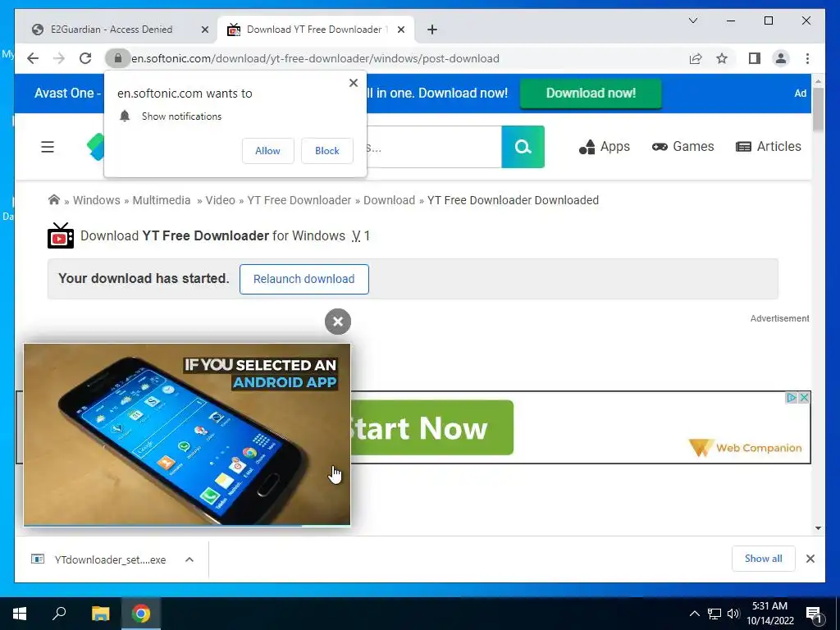Viewport: 840px width, 630px height.
Task: Open the Windows Start menu
Action: tap(20, 614)
